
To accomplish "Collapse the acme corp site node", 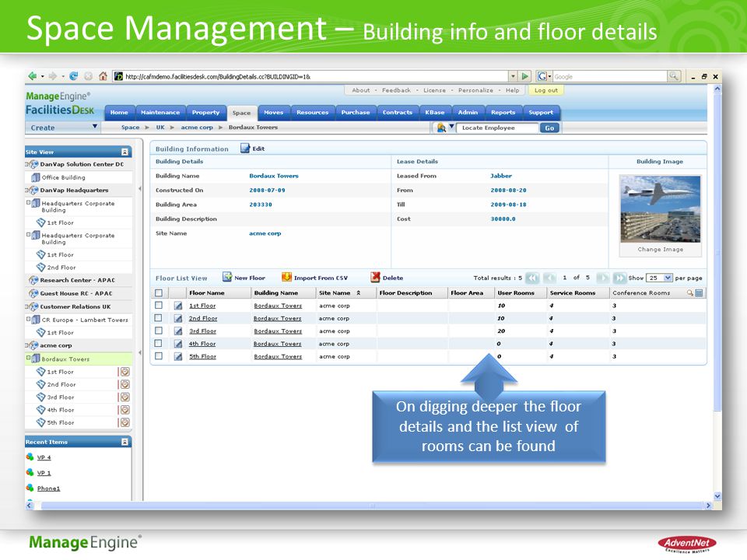I will (x=27, y=345).
